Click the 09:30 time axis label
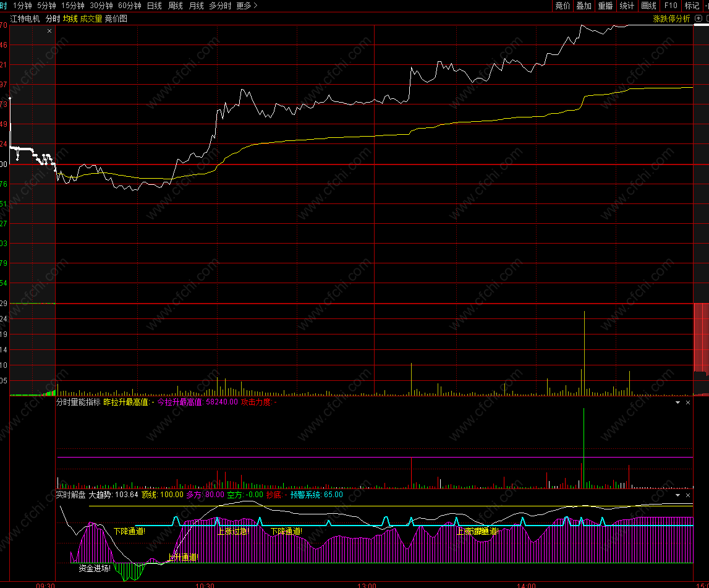Screen dimensions: 709x588 pyautogui.click(x=45, y=586)
